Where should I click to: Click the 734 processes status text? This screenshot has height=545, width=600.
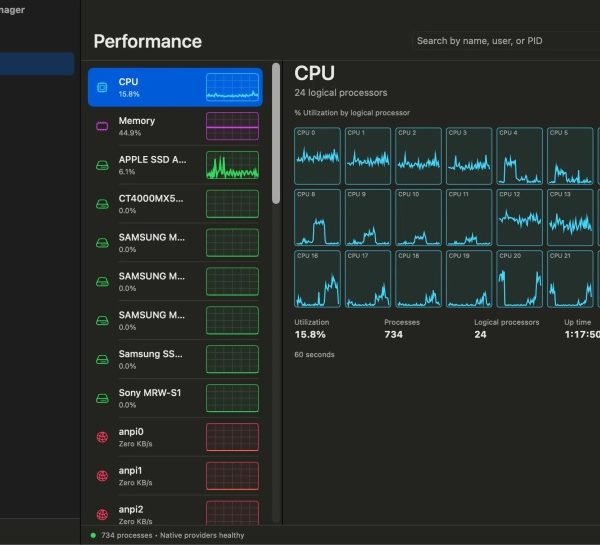(x=127, y=535)
